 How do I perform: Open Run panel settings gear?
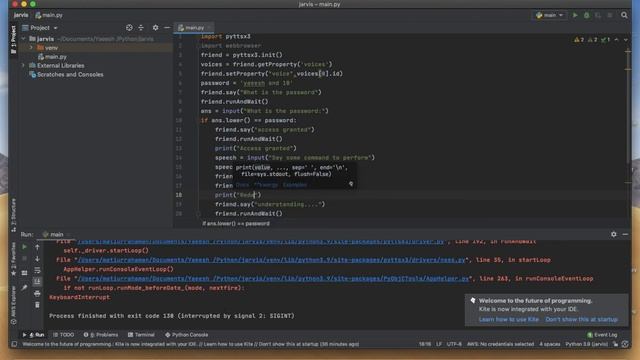click(x=613, y=234)
